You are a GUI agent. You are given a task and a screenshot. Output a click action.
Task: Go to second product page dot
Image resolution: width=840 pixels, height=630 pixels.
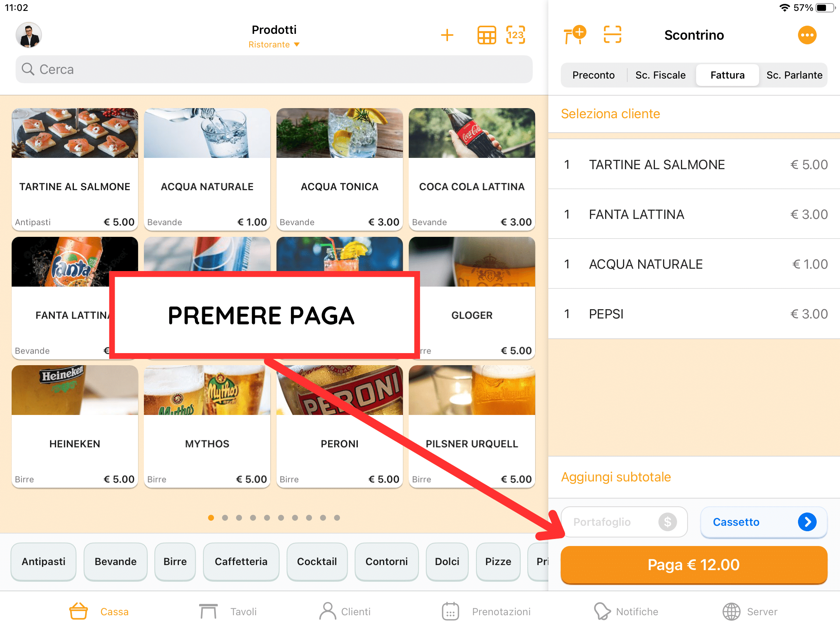point(225,518)
